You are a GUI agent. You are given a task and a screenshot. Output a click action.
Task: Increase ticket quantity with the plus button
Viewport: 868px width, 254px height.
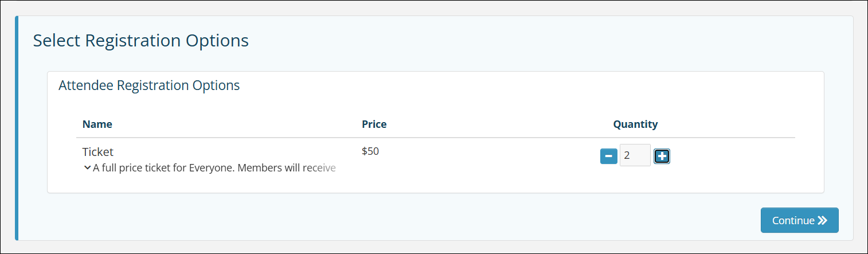point(662,156)
